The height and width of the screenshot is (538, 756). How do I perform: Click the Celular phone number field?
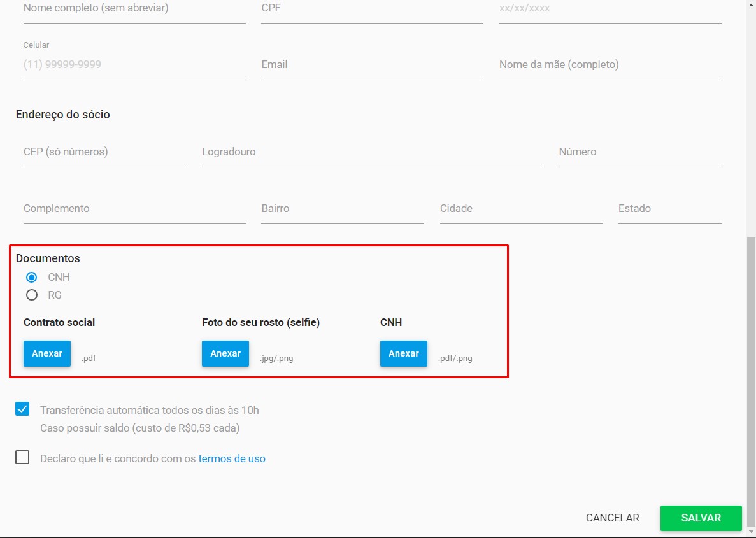coord(134,65)
